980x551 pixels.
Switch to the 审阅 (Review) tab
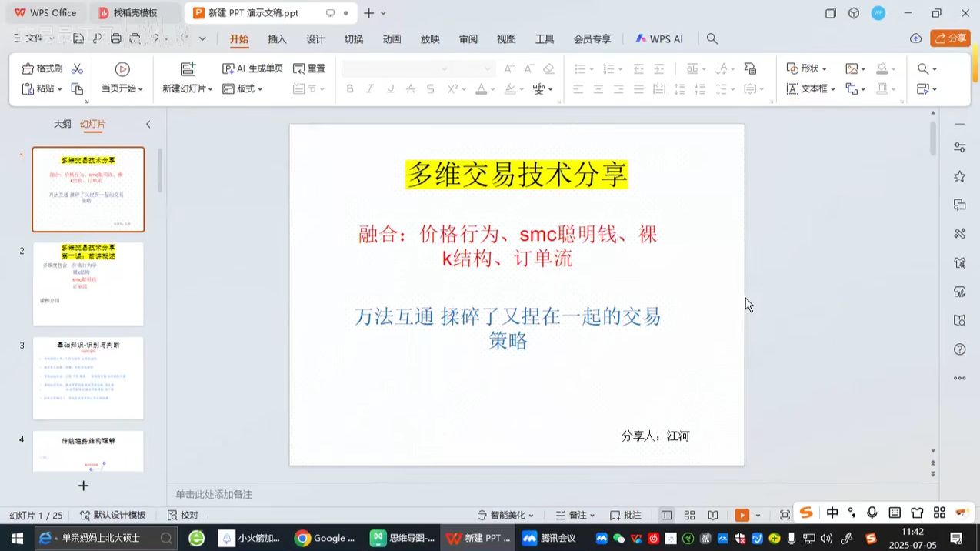coord(468,39)
